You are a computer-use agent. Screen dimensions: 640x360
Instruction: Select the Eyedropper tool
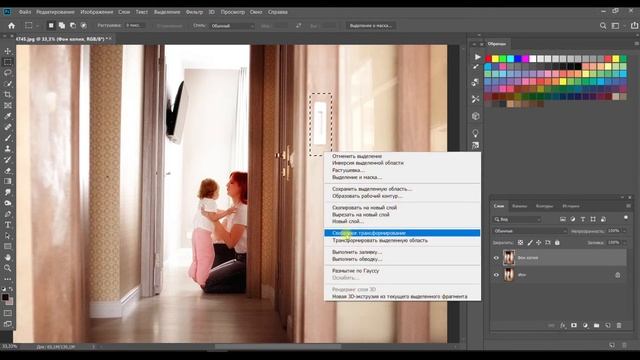pyautogui.click(x=8, y=116)
